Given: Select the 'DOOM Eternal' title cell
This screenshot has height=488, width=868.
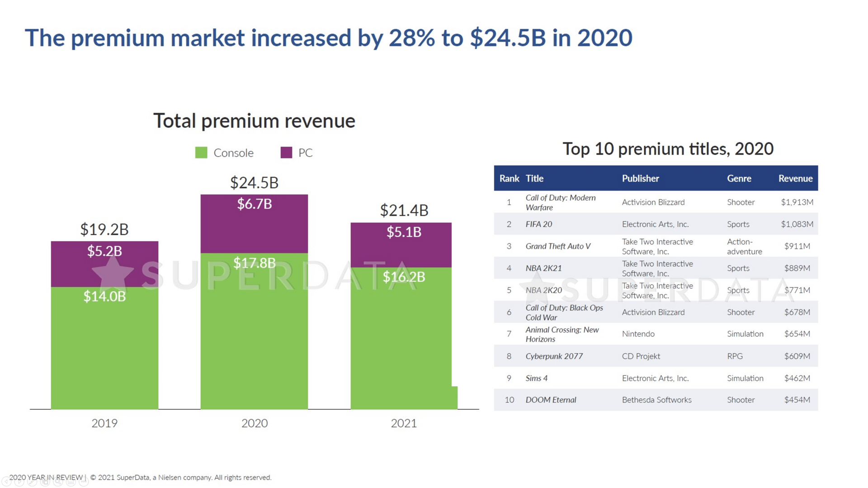Looking at the screenshot, I should pyautogui.click(x=551, y=400).
